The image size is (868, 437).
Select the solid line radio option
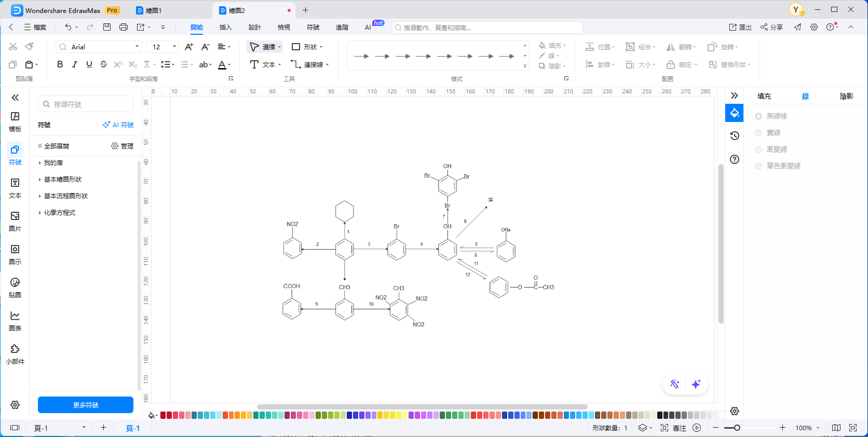click(758, 133)
